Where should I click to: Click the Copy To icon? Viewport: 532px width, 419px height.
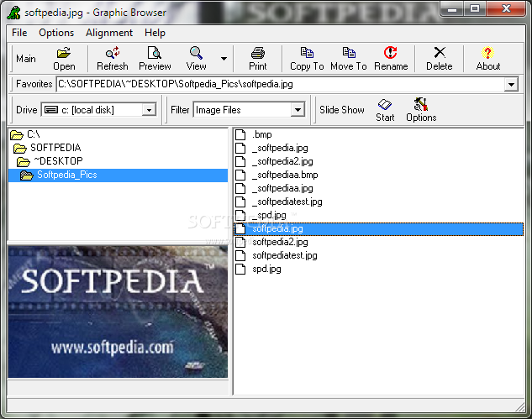pos(307,59)
